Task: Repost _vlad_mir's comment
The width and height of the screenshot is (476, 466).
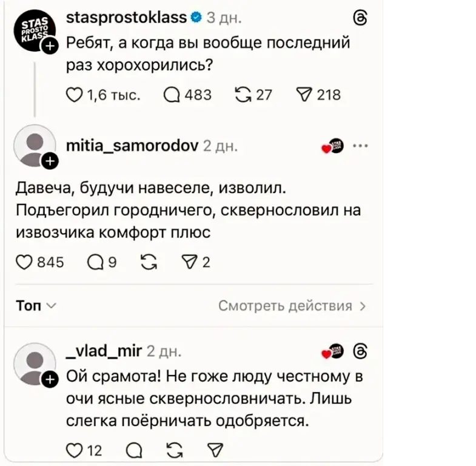Action: coord(173,450)
